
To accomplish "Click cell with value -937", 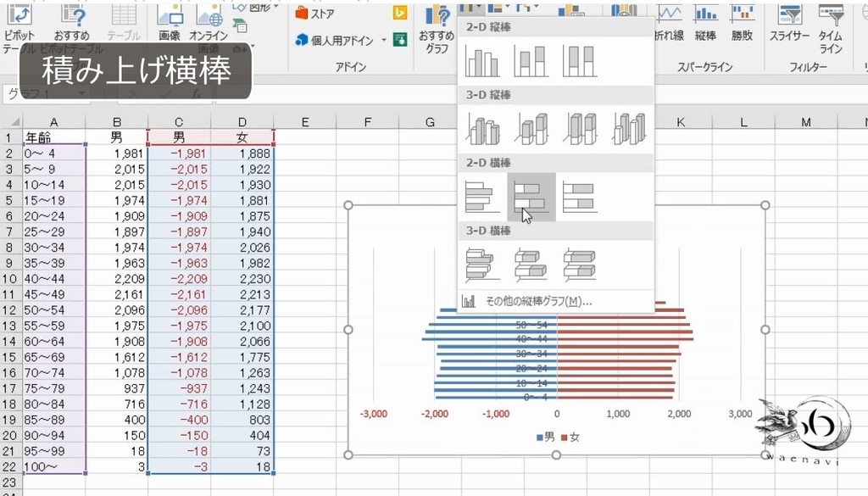I will coord(179,388).
